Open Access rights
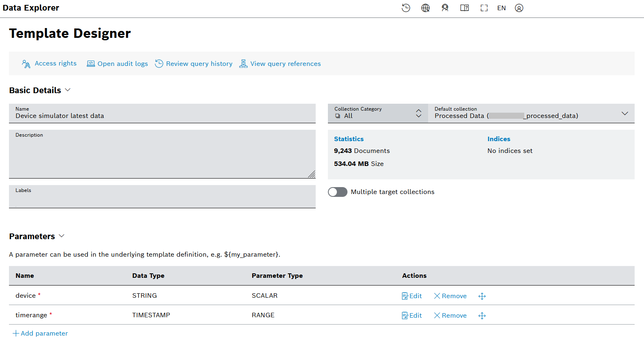 (x=49, y=63)
